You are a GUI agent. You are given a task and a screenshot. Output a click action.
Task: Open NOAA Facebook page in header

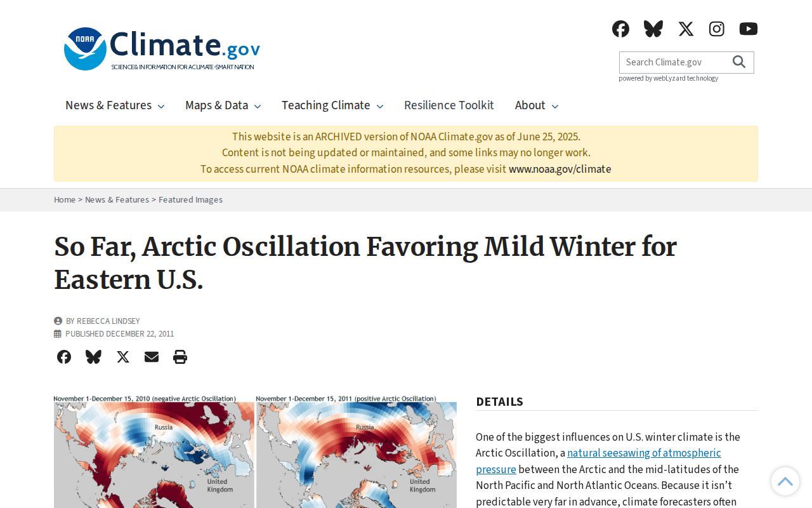click(x=620, y=29)
